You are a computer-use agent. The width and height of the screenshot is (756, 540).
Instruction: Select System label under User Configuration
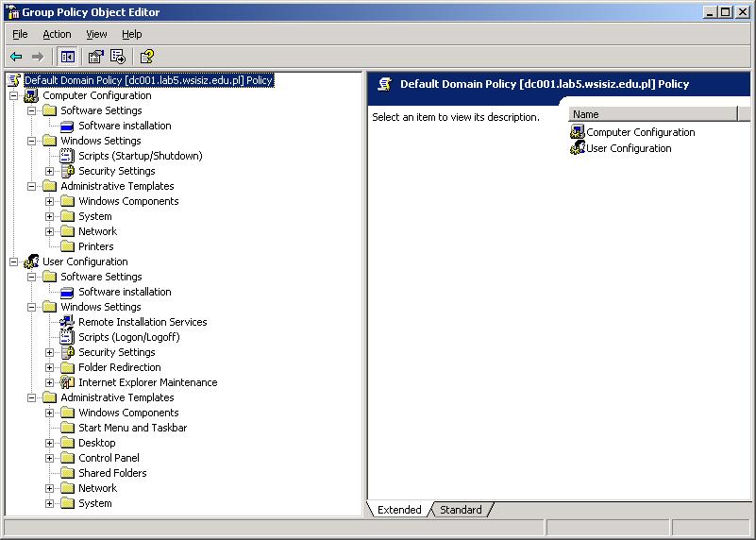point(95,503)
